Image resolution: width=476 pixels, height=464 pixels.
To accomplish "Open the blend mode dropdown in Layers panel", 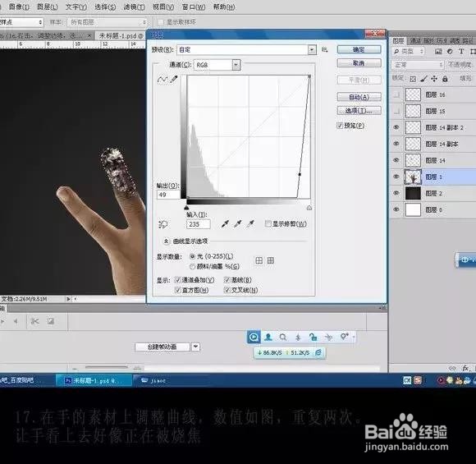I will (418, 65).
